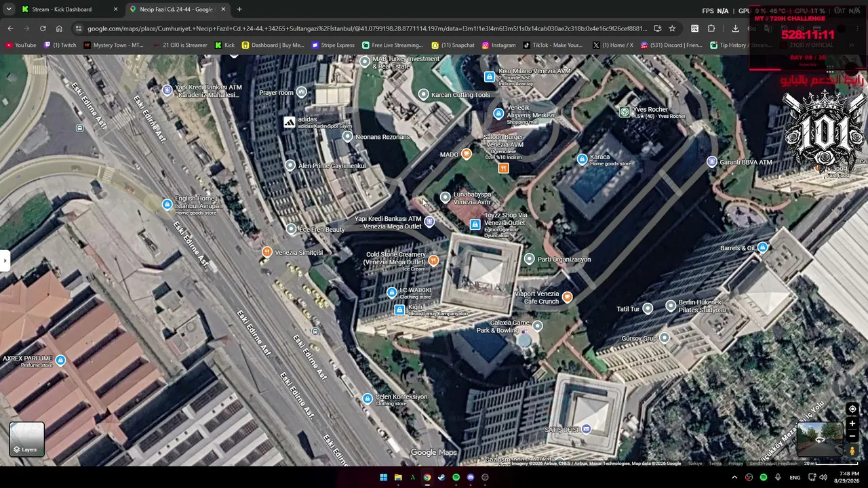Open the Ece Eren Beauty marker
868x488 pixels.
(291, 229)
